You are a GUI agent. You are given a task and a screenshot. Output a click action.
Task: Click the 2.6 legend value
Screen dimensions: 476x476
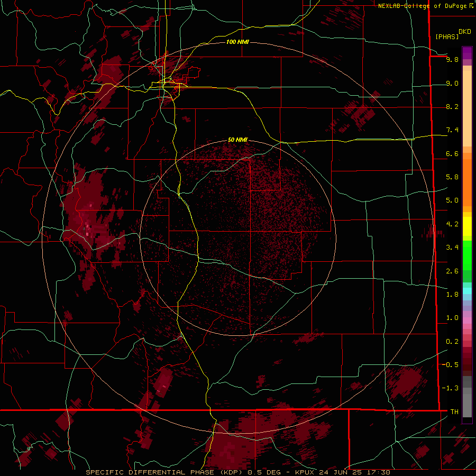pyautogui.click(x=452, y=271)
